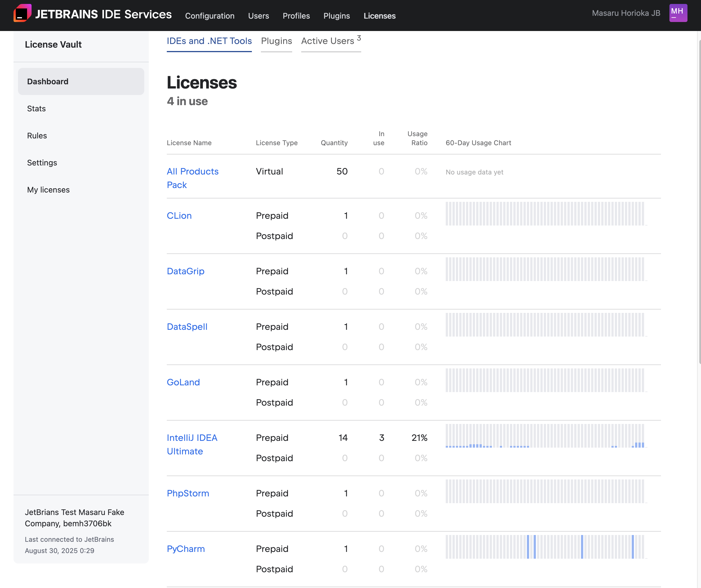701x588 pixels.
Task: Open the Configuration menu item
Action: point(210,16)
